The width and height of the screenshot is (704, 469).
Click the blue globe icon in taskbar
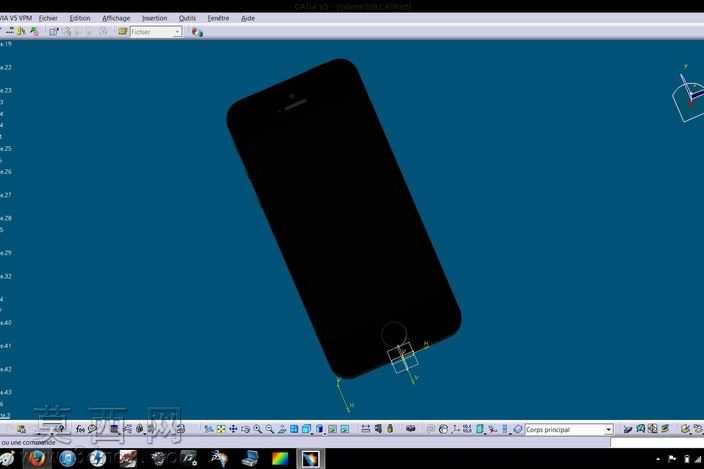pyautogui.click(x=67, y=459)
